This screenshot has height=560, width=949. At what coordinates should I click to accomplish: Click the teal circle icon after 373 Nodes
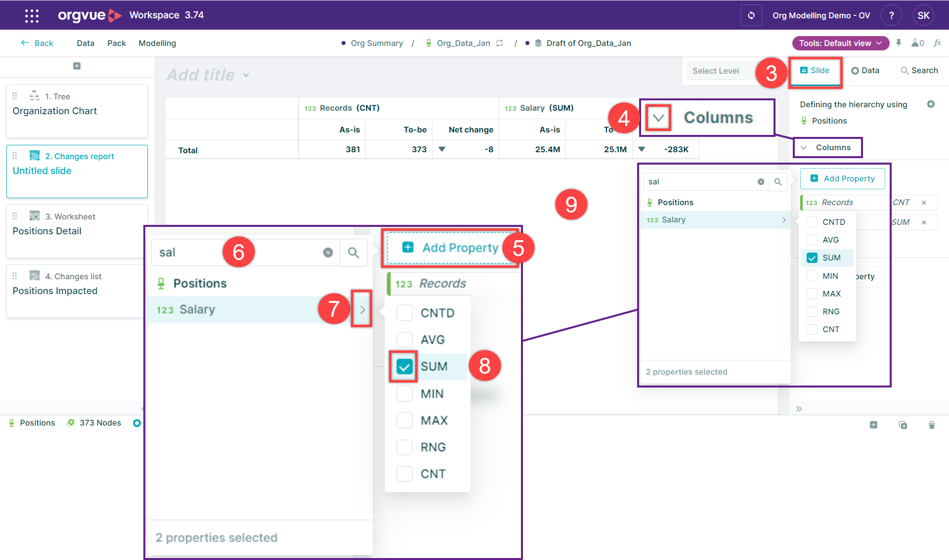point(137,423)
